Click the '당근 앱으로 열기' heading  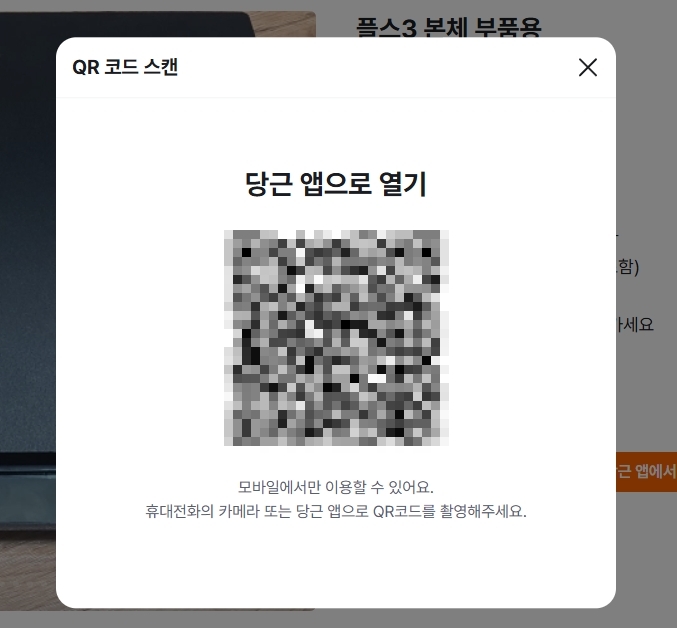click(336, 184)
